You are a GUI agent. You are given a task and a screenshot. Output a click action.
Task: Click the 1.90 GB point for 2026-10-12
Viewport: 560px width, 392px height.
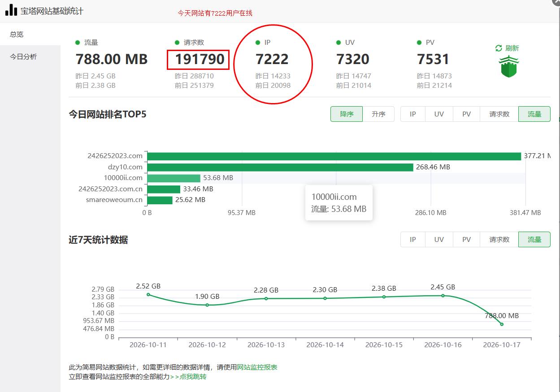[207, 305]
